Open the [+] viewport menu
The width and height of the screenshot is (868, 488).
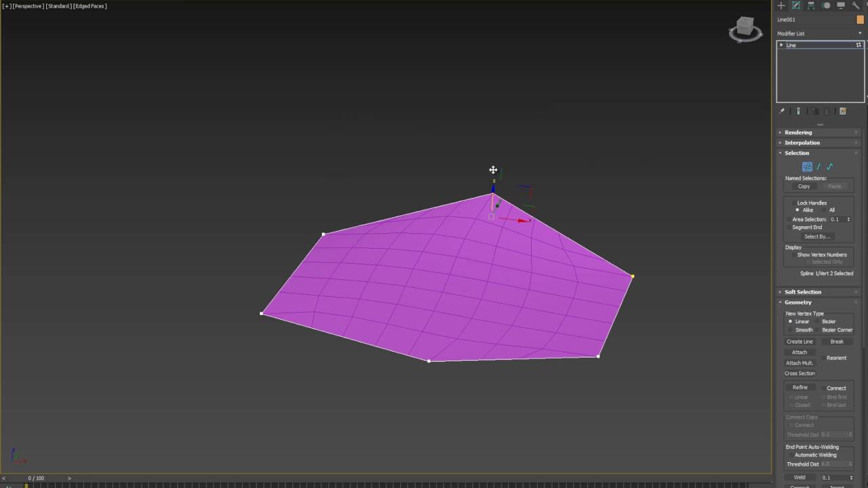point(7,6)
